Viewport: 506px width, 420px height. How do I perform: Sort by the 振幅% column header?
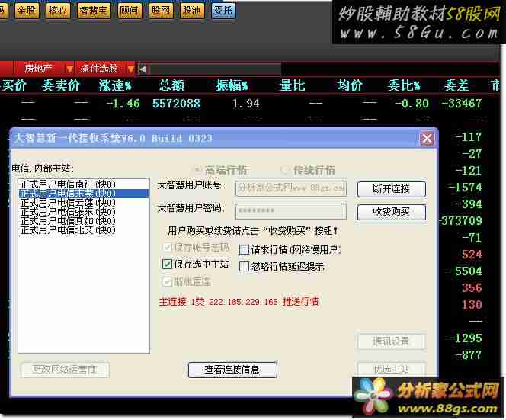click(232, 85)
